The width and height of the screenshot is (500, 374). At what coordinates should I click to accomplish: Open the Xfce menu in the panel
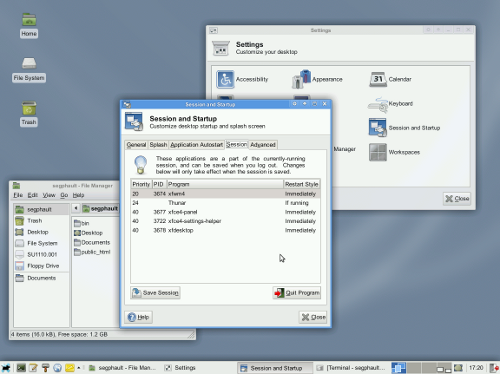click(6, 368)
